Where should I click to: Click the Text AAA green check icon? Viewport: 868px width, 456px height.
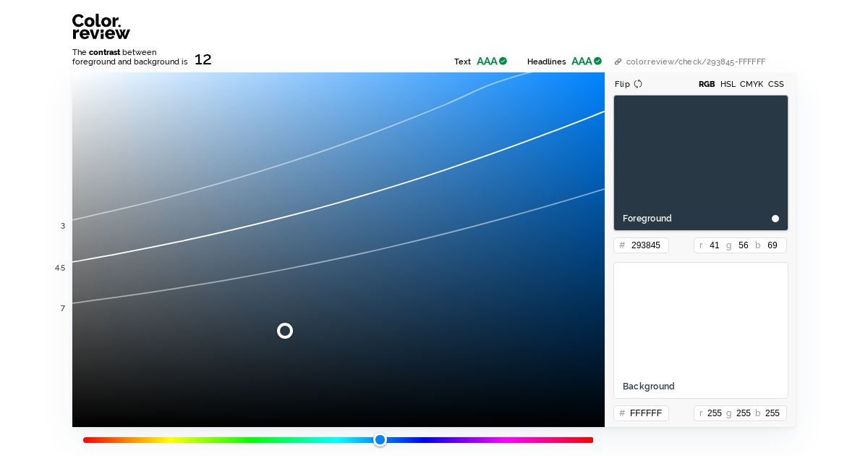click(x=503, y=61)
